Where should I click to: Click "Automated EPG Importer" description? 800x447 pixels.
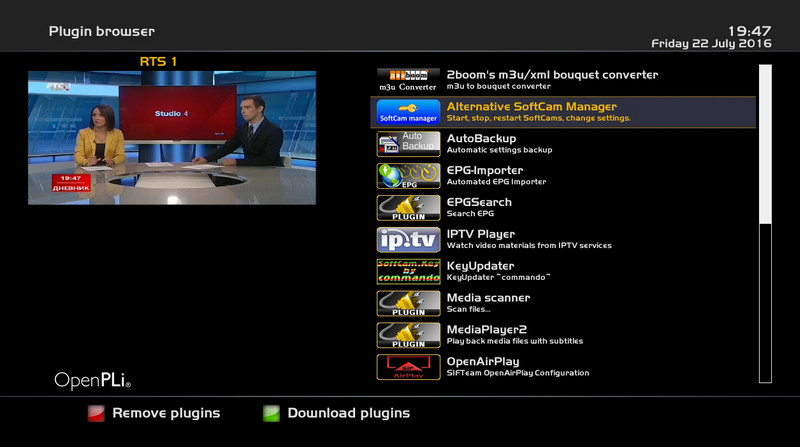pyautogui.click(x=496, y=182)
